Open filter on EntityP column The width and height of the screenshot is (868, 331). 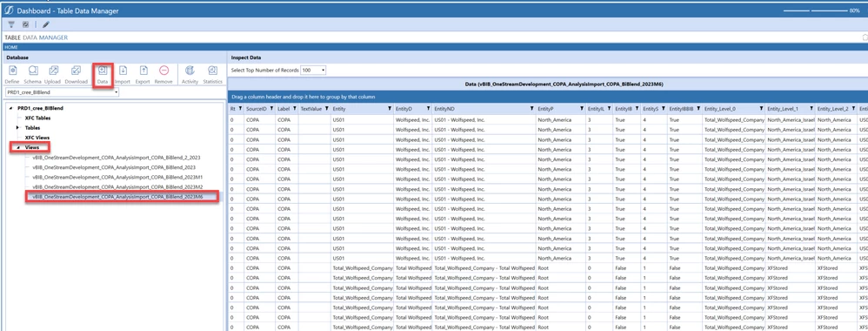581,109
